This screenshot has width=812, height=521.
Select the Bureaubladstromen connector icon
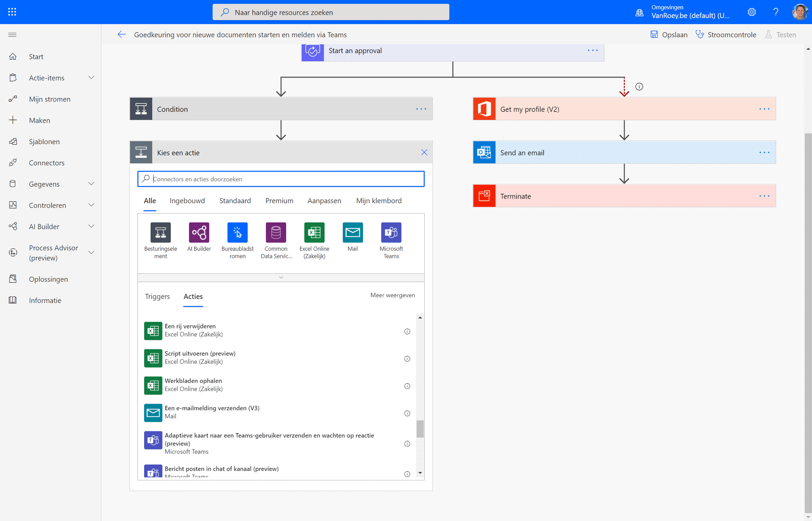coord(238,232)
